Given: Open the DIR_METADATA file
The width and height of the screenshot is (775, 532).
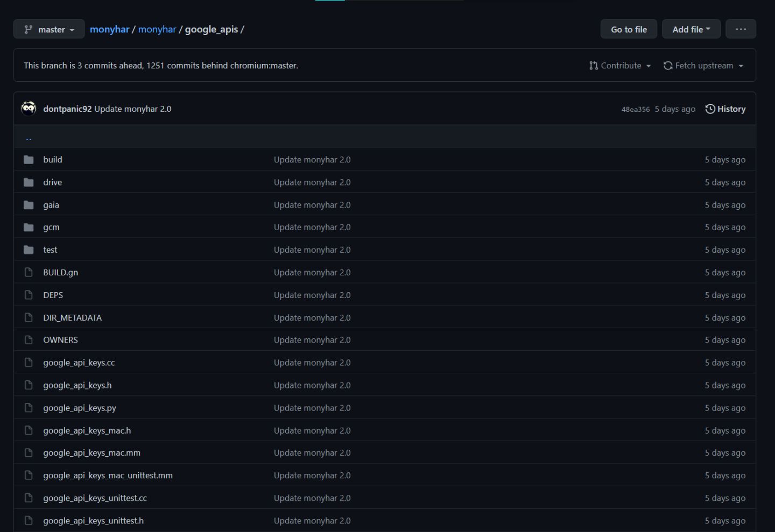Looking at the screenshot, I should coord(73,317).
